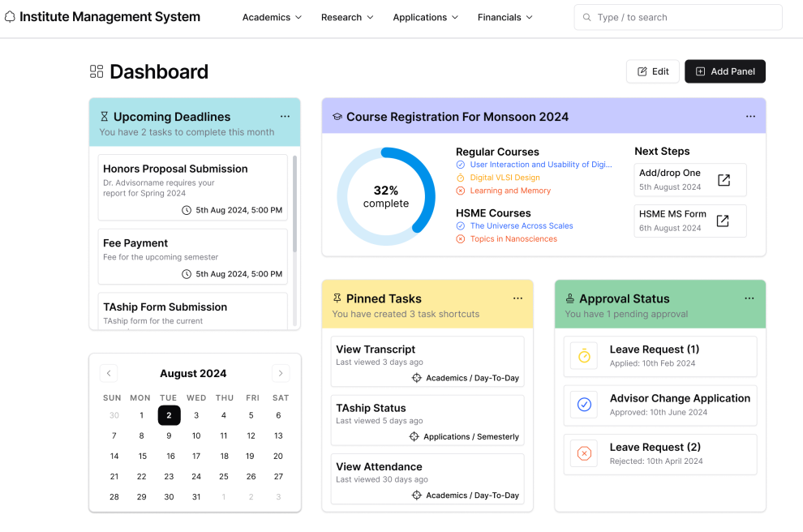Click the Add Panel button
Image resolution: width=803 pixels, height=532 pixels.
(724, 71)
